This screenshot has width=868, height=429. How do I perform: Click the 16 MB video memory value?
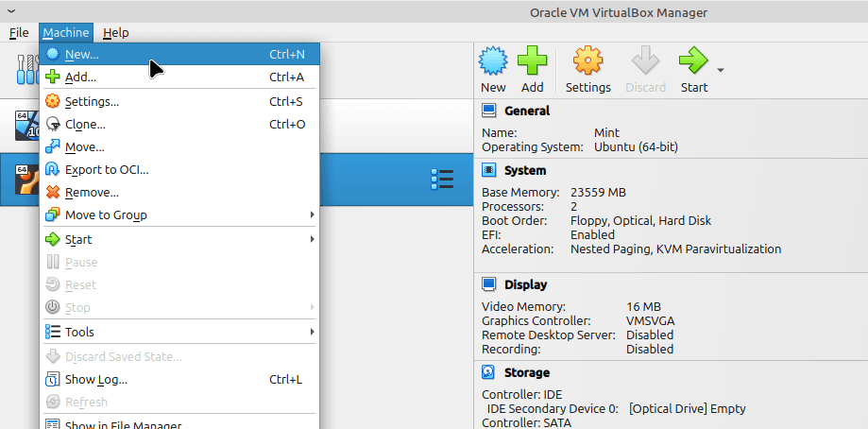(x=643, y=307)
